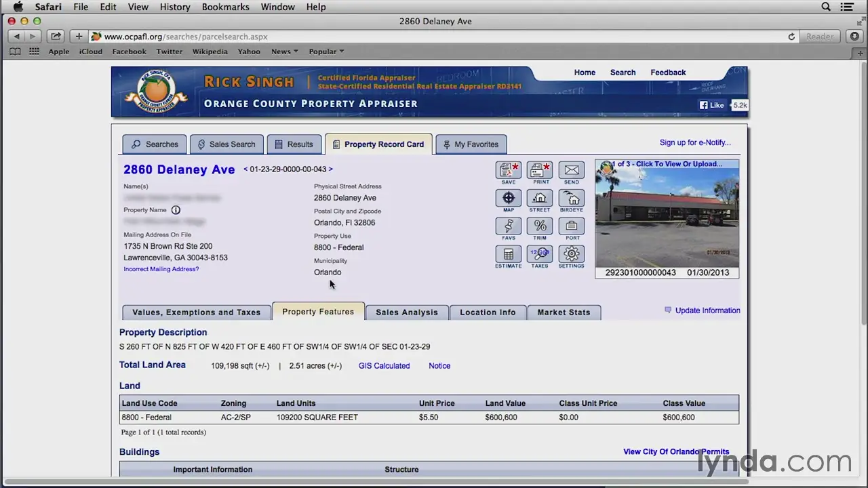This screenshot has height=488, width=868.
Task: Switch to the Searches tab
Action: (x=155, y=144)
